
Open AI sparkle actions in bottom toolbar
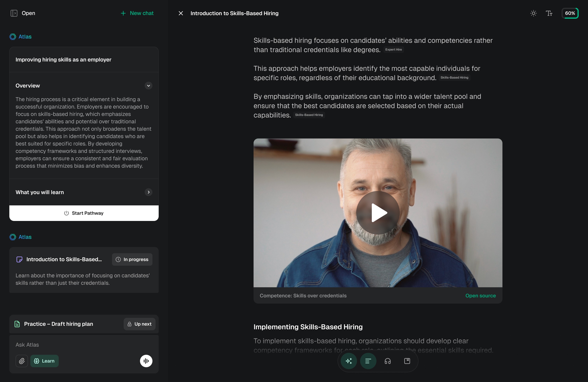click(x=349, y=361)
